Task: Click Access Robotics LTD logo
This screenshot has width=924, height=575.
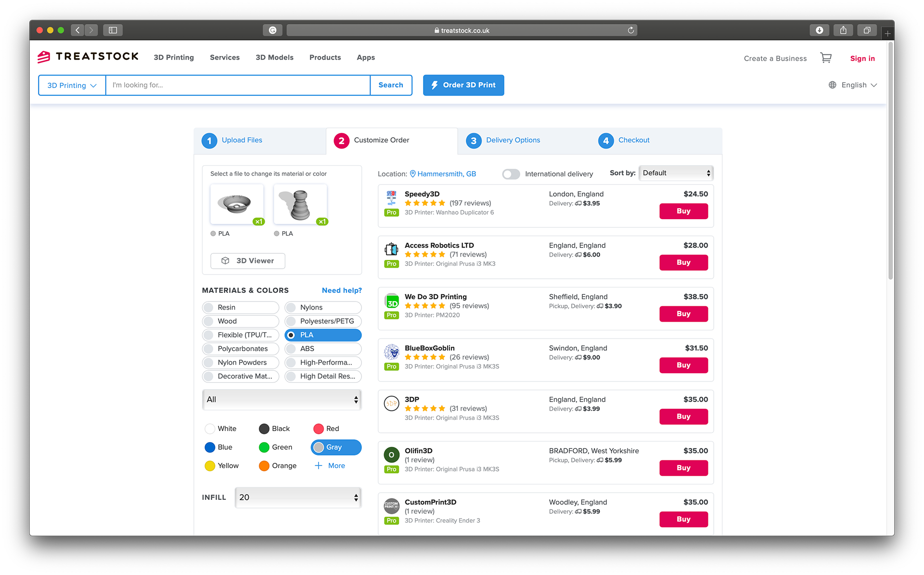Action: (391, 249)
